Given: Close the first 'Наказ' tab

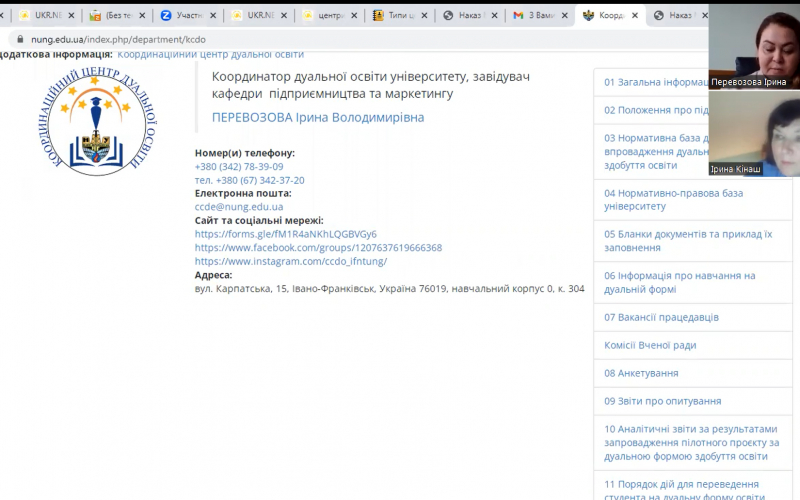Looking at the screenshot, I should (x=494, y=16).
